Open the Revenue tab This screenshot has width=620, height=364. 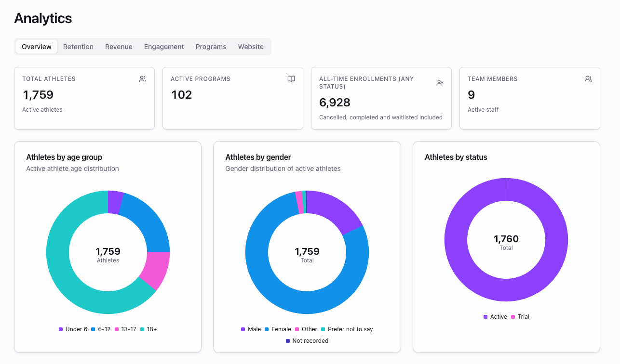[119, 47]
